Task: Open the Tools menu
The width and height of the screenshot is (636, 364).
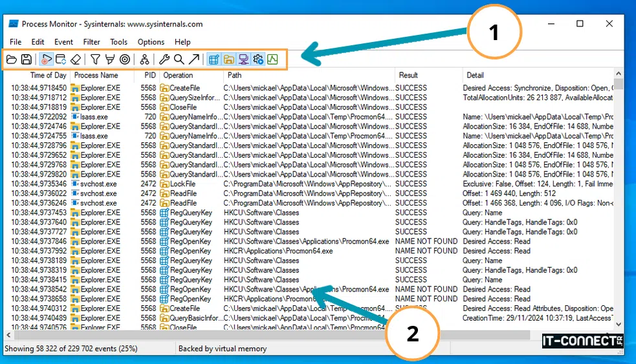Action: [x=118, y=42]
